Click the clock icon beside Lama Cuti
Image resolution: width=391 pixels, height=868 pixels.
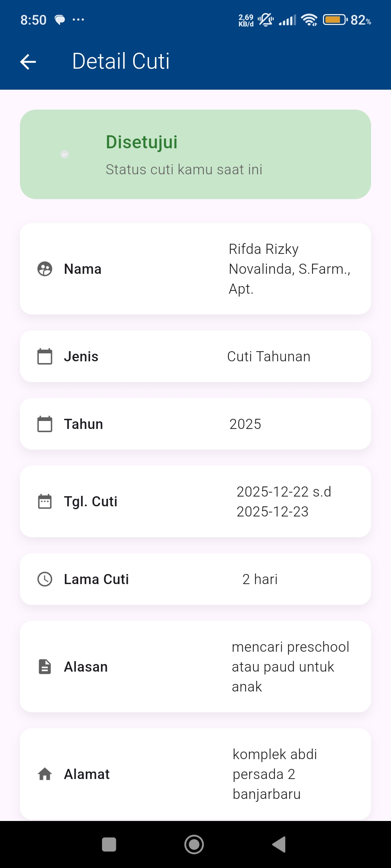tap(45, 579)
